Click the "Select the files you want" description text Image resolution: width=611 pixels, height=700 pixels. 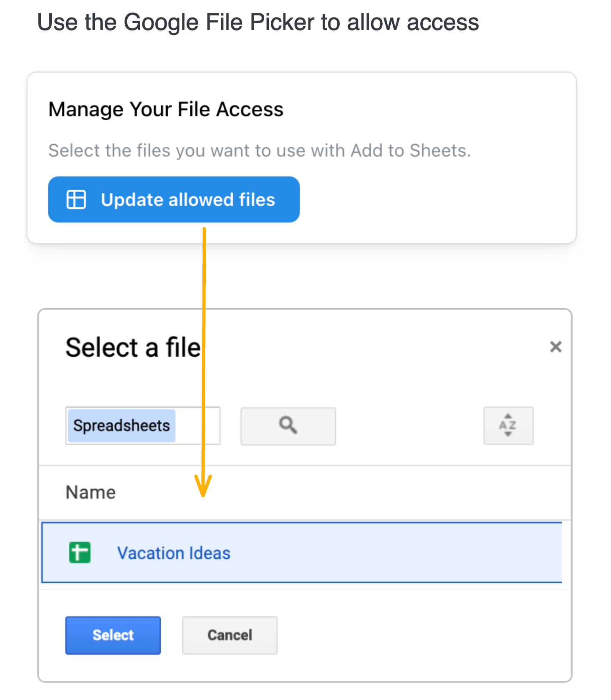259,151
